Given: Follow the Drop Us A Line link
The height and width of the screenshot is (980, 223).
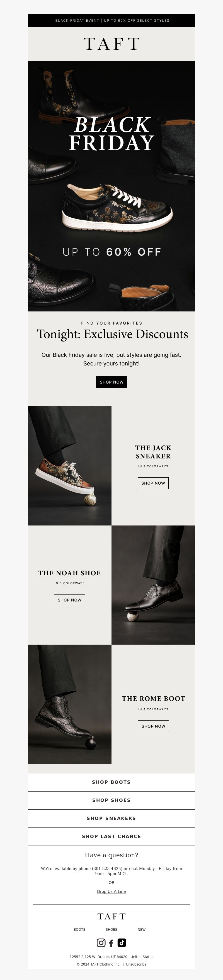Looking at the screenshot, I should tap(111, 891).
